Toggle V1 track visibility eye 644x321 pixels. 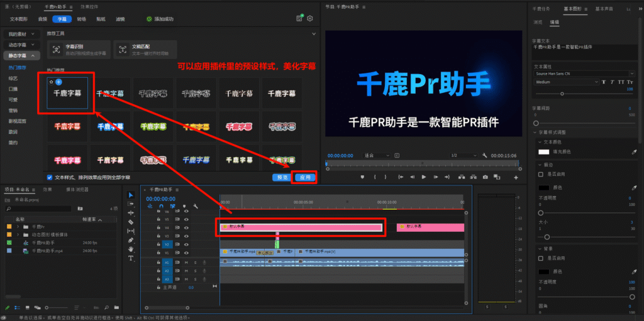tap(186, 253)
